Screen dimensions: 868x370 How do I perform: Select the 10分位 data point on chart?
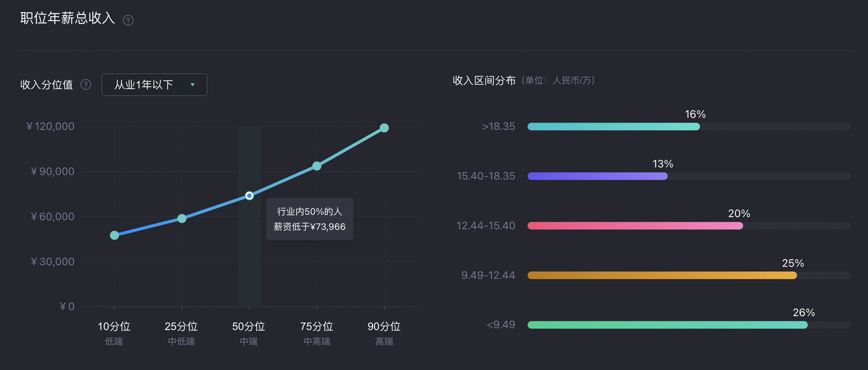pos(114,235)
